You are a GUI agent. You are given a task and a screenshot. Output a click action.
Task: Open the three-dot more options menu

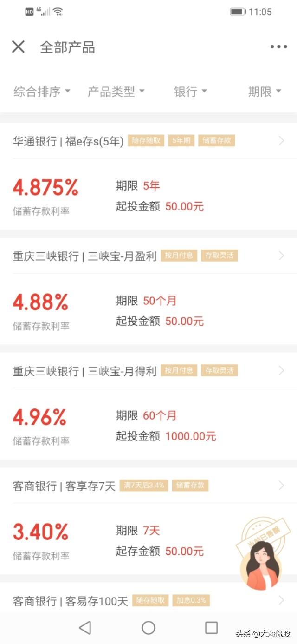pyautogui.click(x=278, y=46)
